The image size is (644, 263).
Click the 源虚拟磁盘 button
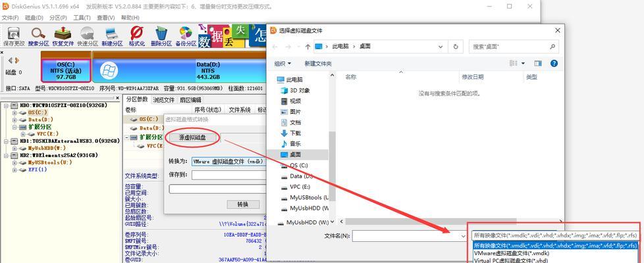click(193, 138)
